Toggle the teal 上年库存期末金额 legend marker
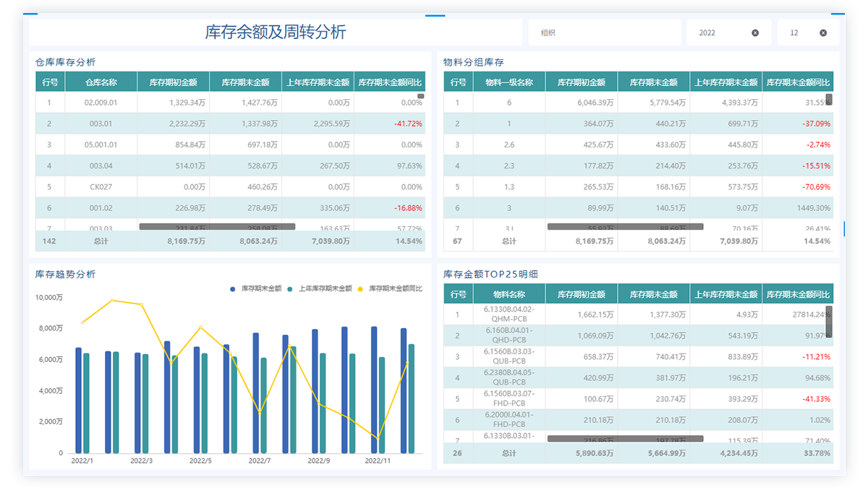Screen dimensions: 868x488 tap(290, 288)
